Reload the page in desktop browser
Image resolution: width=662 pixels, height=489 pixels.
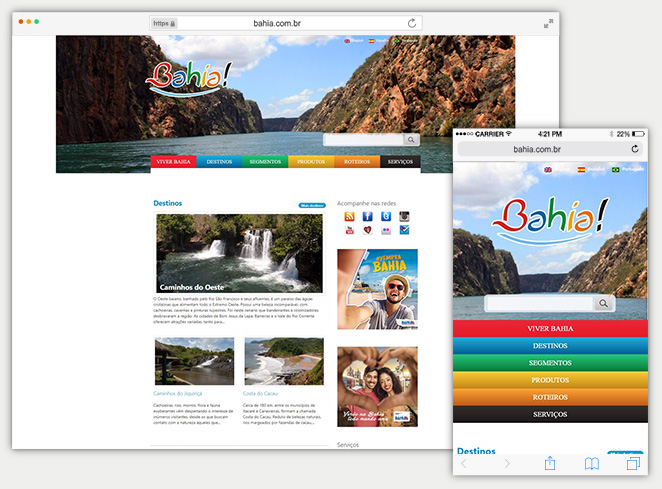point(412,23)
